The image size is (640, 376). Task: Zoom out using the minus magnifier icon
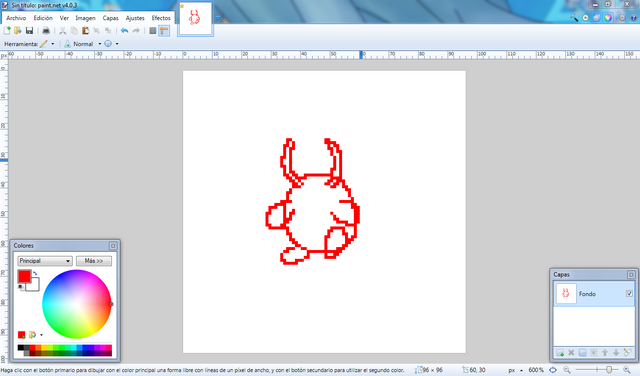[567, 370]
